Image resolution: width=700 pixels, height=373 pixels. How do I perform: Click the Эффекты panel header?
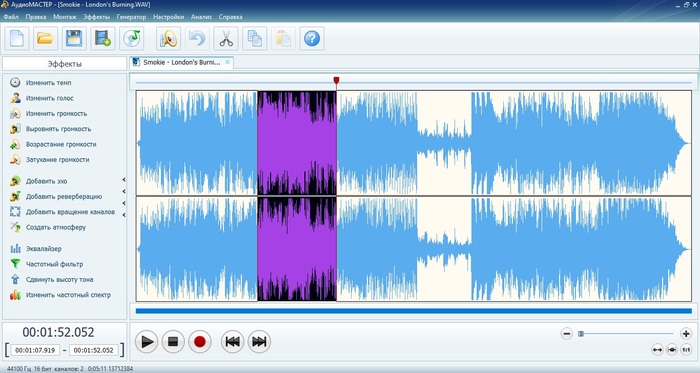pos(64,64)
